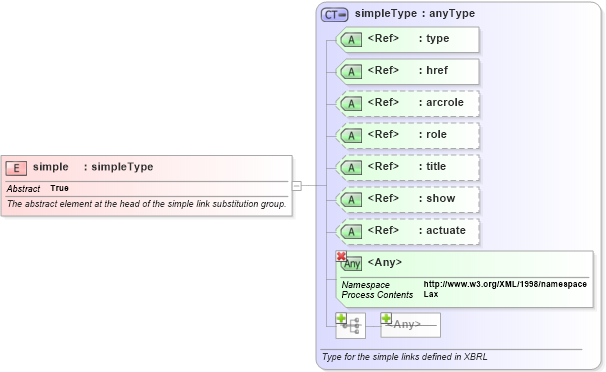The image size is (606, 372).
Task: Click the Process Contents Lax value
Action: click(431, 294)
